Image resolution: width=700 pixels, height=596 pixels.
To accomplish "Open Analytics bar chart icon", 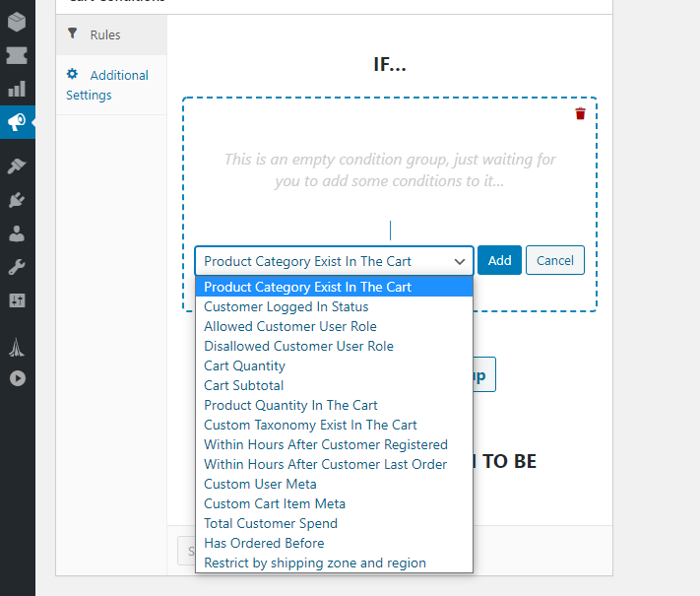I will tap(17, 89).
